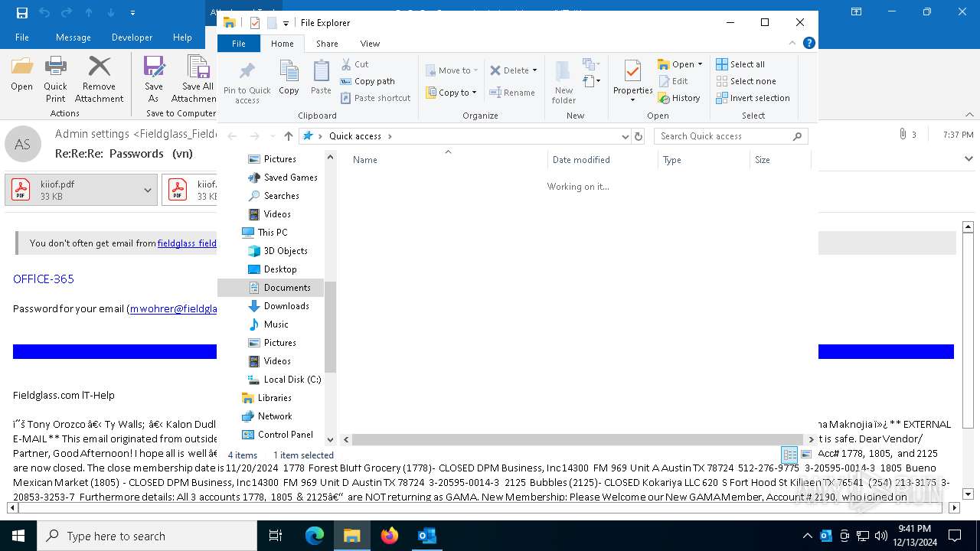This screenshot has width=980, height=551.
Task: Click Remove Attachment in Outlook
Action: (99, 80)
